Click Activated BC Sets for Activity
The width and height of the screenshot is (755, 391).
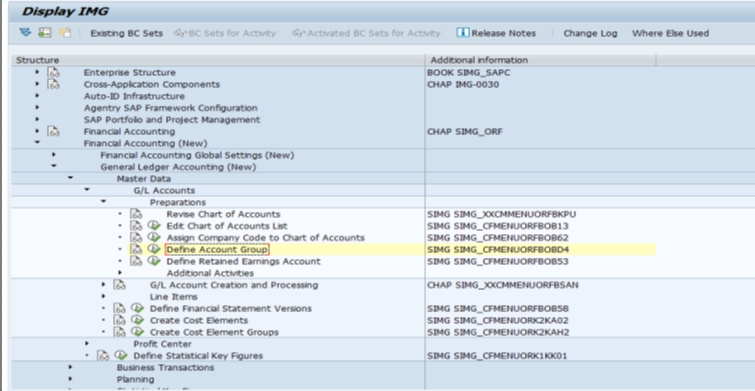(366, 33)
